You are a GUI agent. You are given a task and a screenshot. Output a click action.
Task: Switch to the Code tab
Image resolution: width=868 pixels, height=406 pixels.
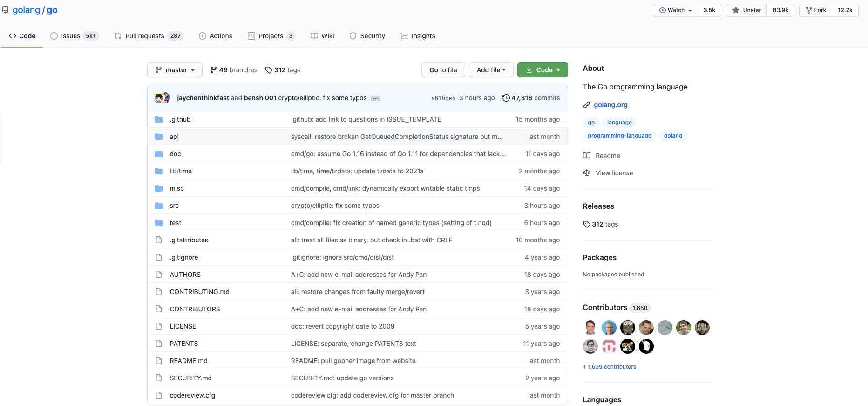22,36
